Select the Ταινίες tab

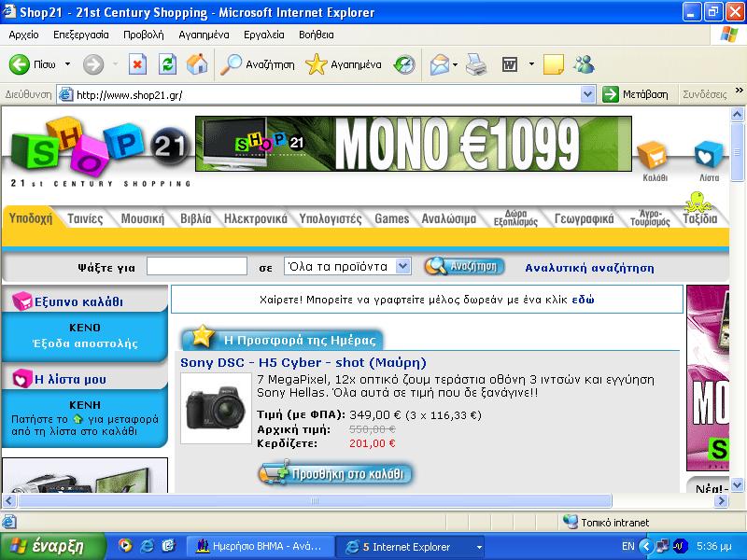[x=85, y=218]
